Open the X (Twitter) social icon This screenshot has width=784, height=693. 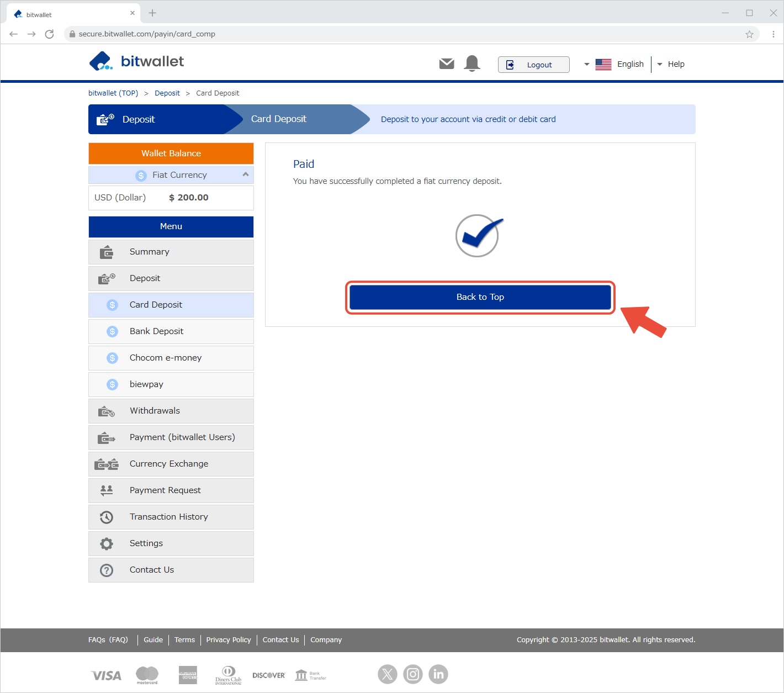[388, 674]
